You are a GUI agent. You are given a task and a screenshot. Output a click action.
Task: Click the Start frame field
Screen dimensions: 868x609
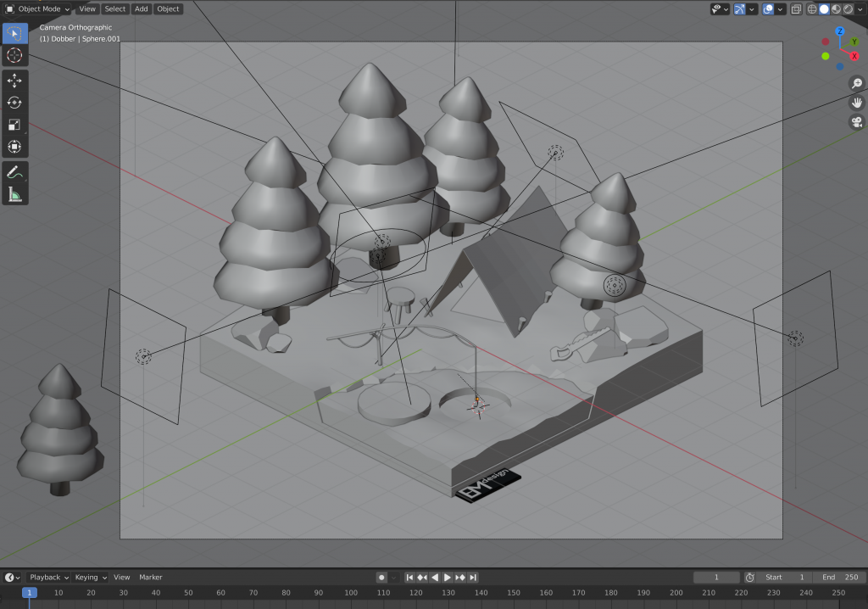click(785, 578)
